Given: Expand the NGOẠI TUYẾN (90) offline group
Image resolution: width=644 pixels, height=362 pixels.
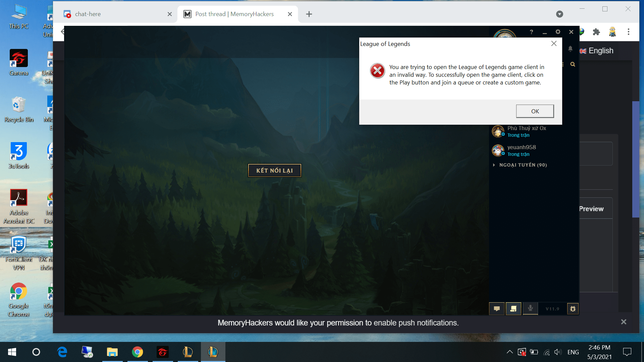Looking at the screenshot, I should [521, 165].
